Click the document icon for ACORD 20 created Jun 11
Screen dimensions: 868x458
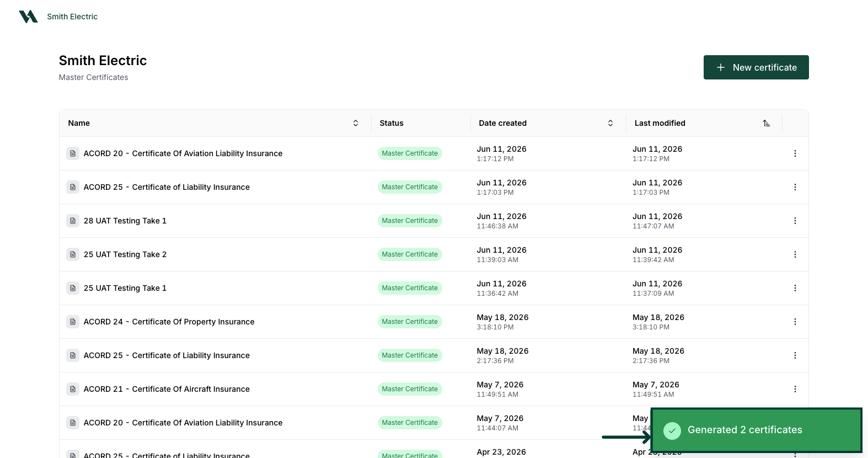tap(73, 153)
